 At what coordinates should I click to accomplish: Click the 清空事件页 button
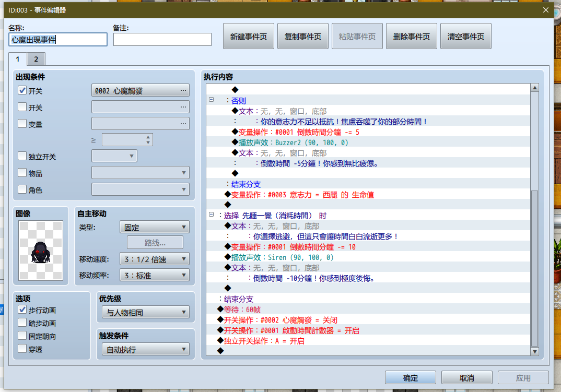[x=466, y=36]
